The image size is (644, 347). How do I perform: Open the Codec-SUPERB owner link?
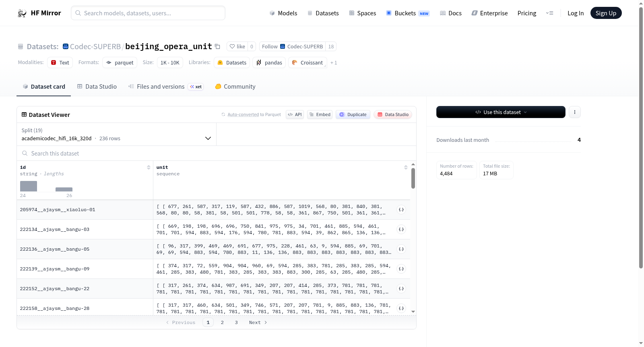[x=95, y=46]
